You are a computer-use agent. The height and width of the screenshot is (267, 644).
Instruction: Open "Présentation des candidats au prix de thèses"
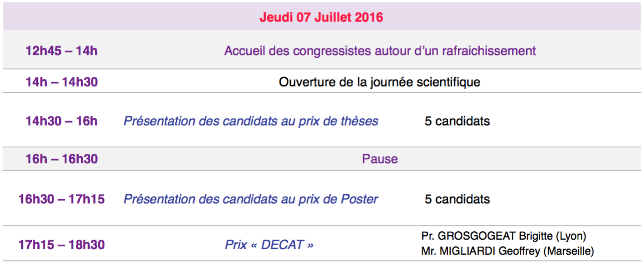pyautogui.click(x=251, y=121)
